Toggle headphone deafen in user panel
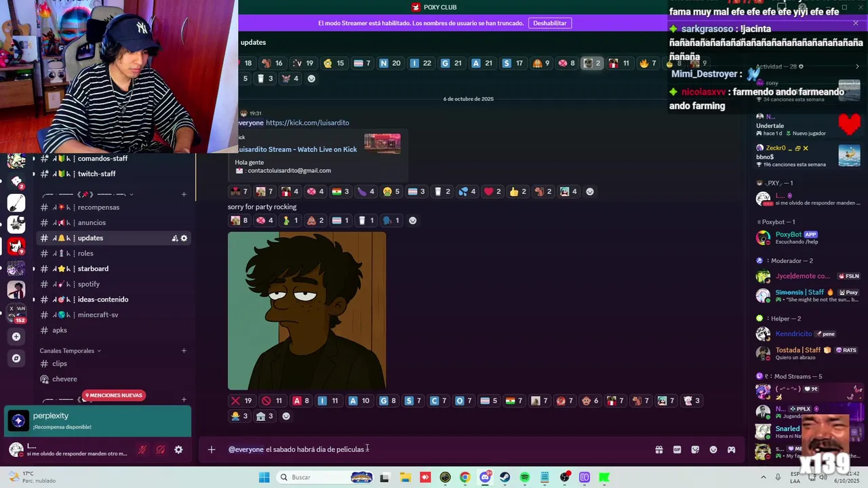The image size is (868, 488). tap(161, 449)
